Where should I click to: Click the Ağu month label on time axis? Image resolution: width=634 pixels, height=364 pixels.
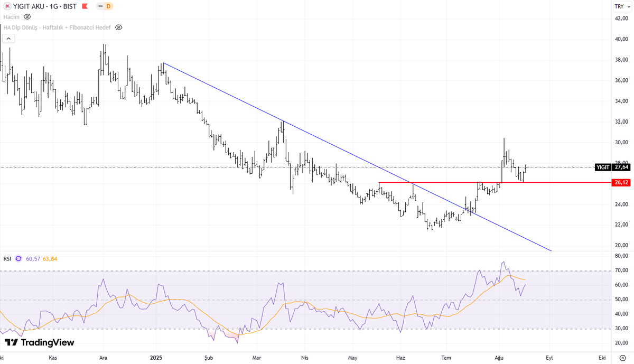(499, 358)
